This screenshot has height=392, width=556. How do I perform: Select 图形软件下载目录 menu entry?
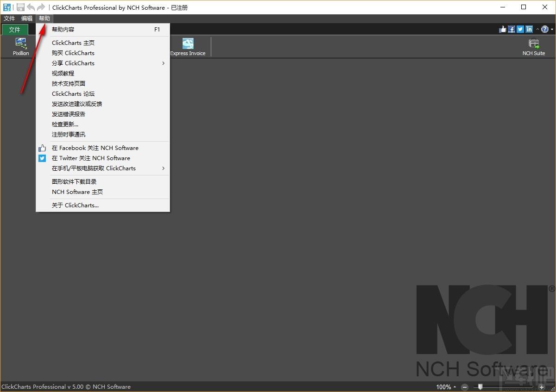[x=103, y=182]
